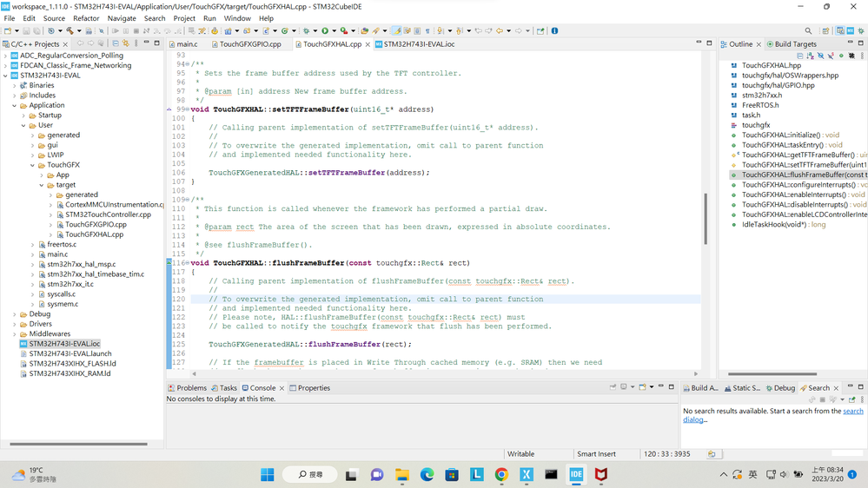Switch to the C/C++ perspective icon
This screenshot has width=868, height=488.
pyautogui.click(x=840, y=31)
